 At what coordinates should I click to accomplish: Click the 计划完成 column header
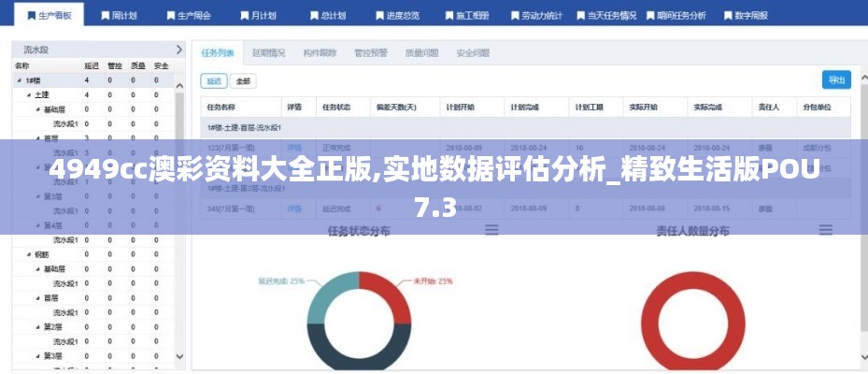[x=536, y=107]
